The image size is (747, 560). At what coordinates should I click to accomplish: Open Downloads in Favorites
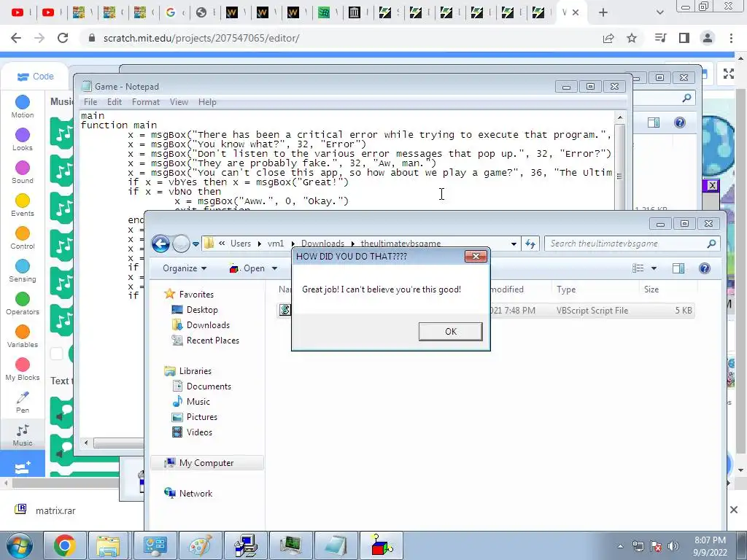(201, 325)
